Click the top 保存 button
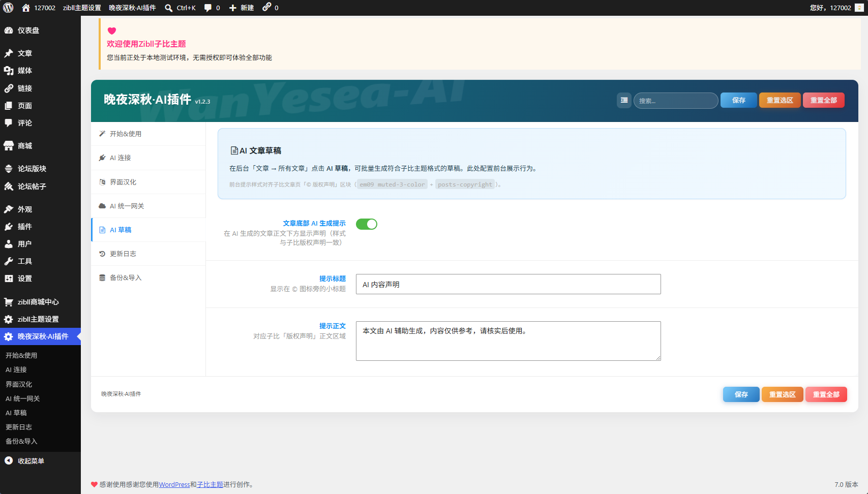The width and height of the screenshot is (868, 494). (739, 101)
